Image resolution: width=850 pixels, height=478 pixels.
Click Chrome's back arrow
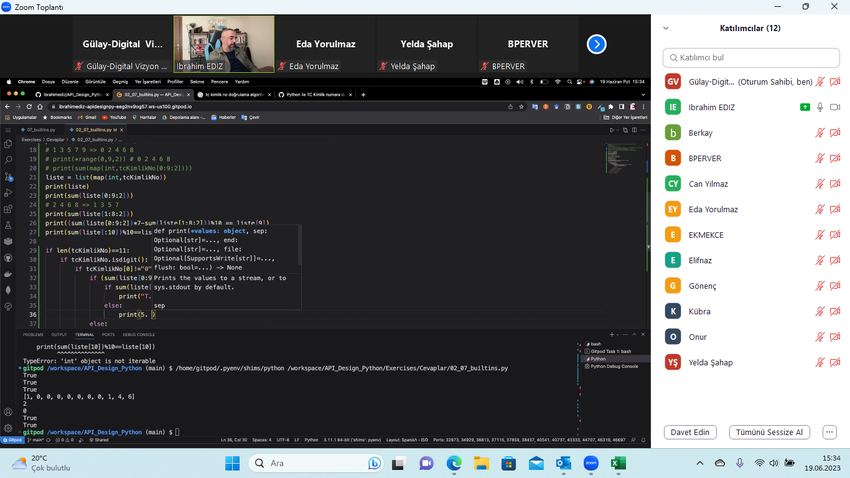7,107
